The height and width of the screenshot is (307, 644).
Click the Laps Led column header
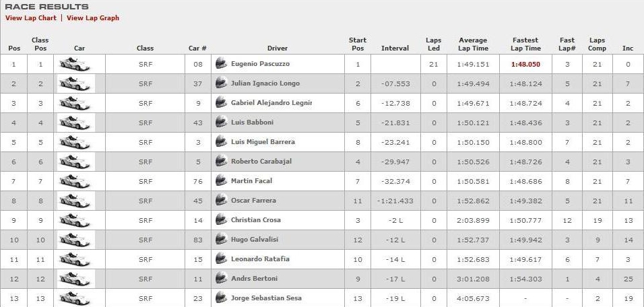tap(433, 44)
